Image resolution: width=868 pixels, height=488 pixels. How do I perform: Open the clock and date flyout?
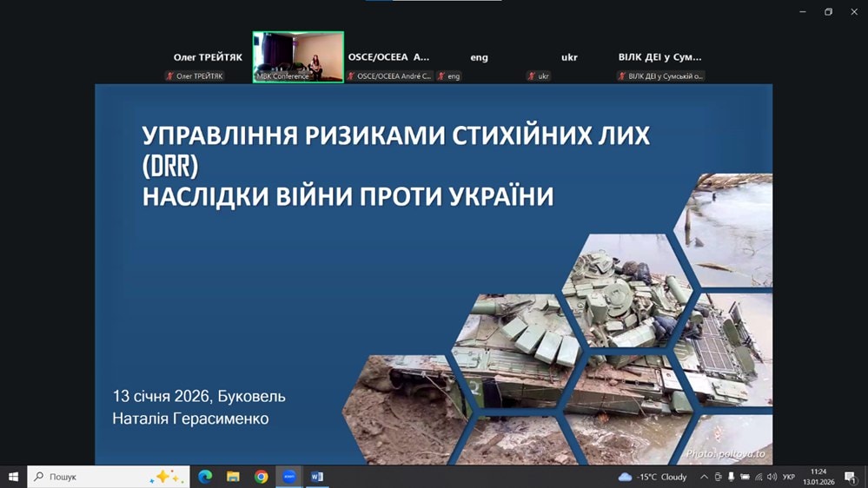(x=818, y=477)
